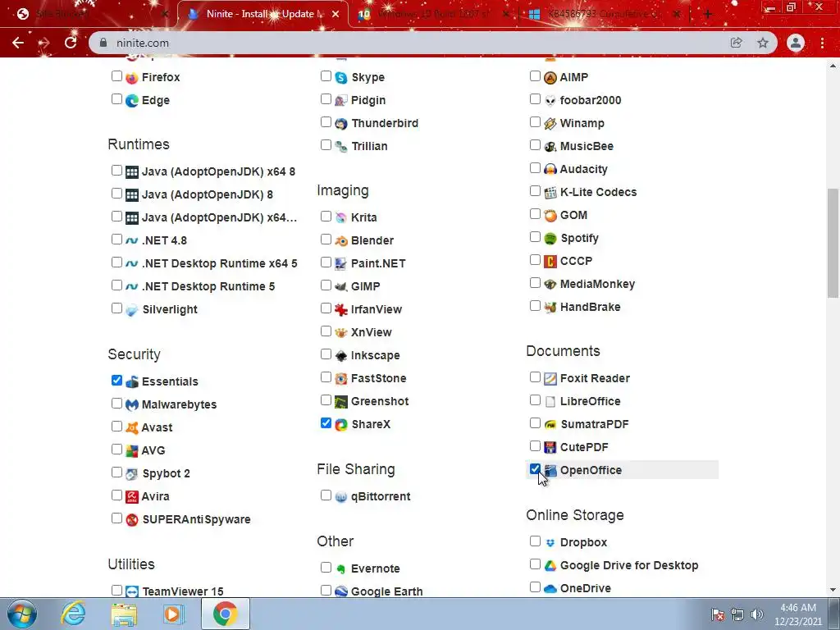Uncheck the ShareX checkbox
Image resolution: width=840 pixels, height=630 pixels.
tap(326, 423)
